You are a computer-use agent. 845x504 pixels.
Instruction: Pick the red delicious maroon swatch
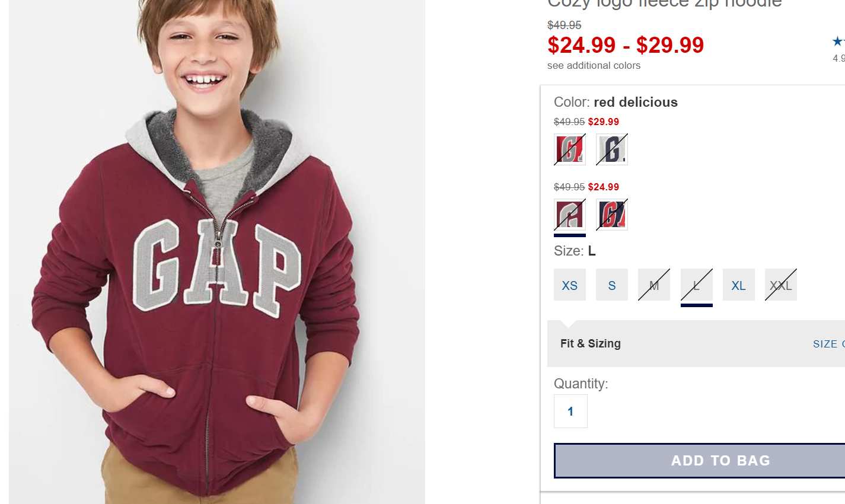point(569,215)
